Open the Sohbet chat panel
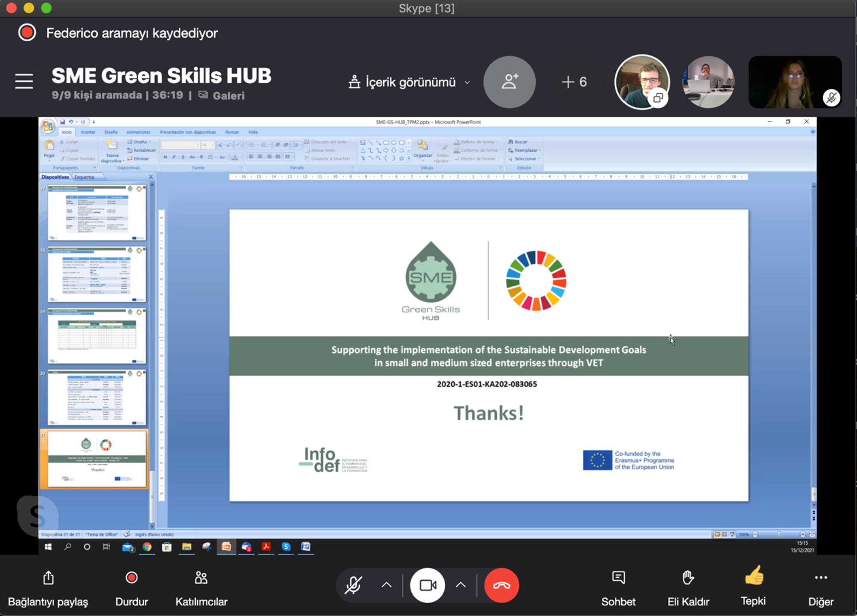The height and width of the screenshot is (616, 857). (x=618, y=578)
